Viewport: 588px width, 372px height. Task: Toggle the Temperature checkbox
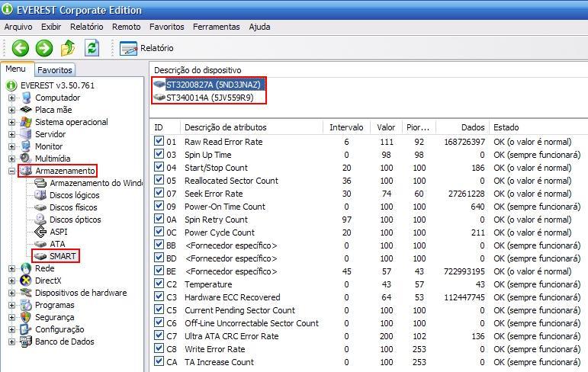click(159, 284)
